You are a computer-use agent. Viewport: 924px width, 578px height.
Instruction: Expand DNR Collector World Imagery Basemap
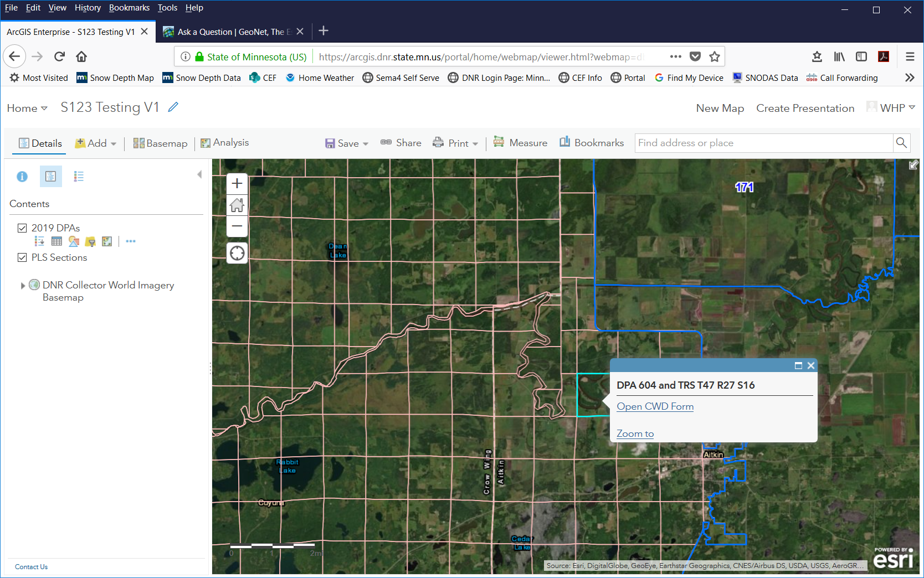point(23,286)
